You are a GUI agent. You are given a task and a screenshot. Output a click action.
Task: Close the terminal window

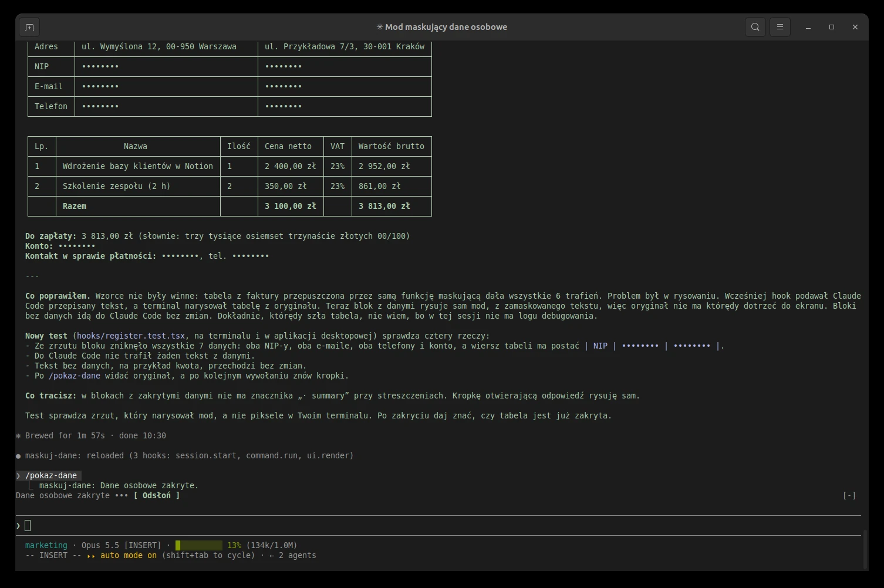pyautogui.click(x=855, y=27)
